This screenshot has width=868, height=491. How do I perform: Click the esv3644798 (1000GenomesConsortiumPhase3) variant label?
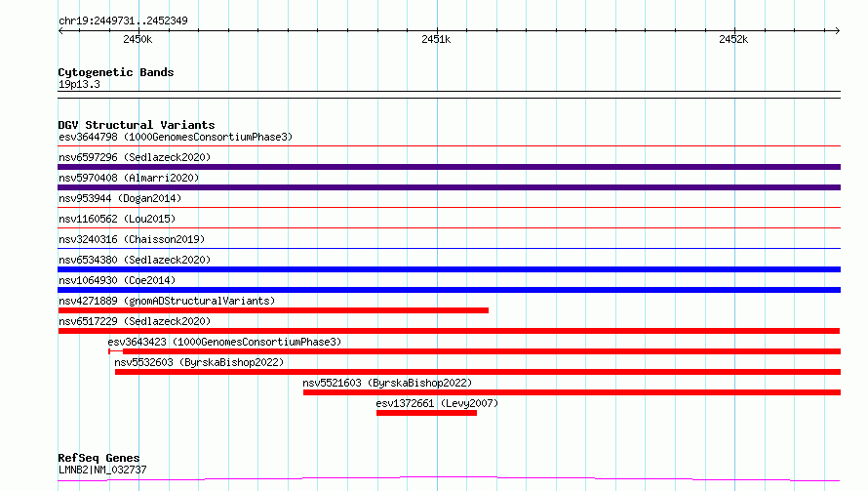pyautogui.click(x=176, y=137)
